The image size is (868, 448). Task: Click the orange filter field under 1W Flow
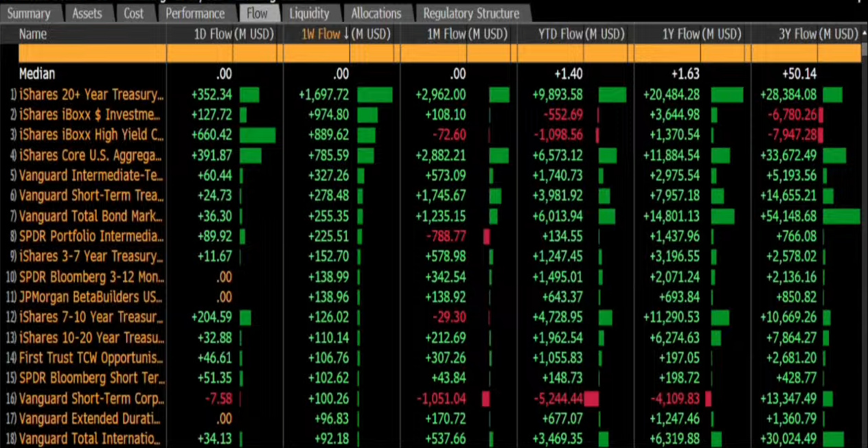point(341,54)
